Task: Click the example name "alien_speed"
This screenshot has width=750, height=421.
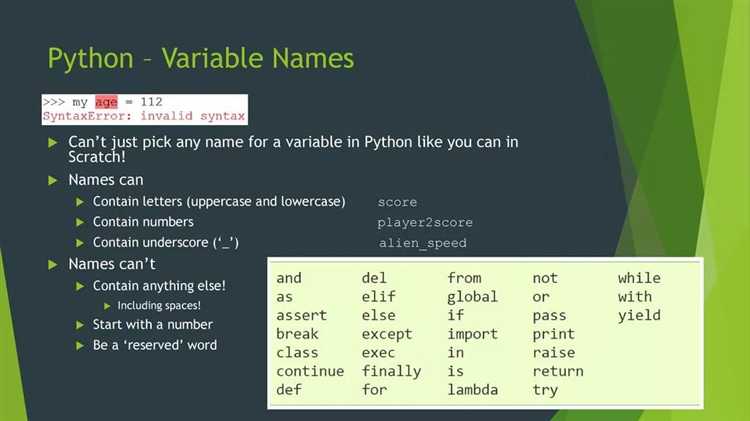Action: [422, 244]
